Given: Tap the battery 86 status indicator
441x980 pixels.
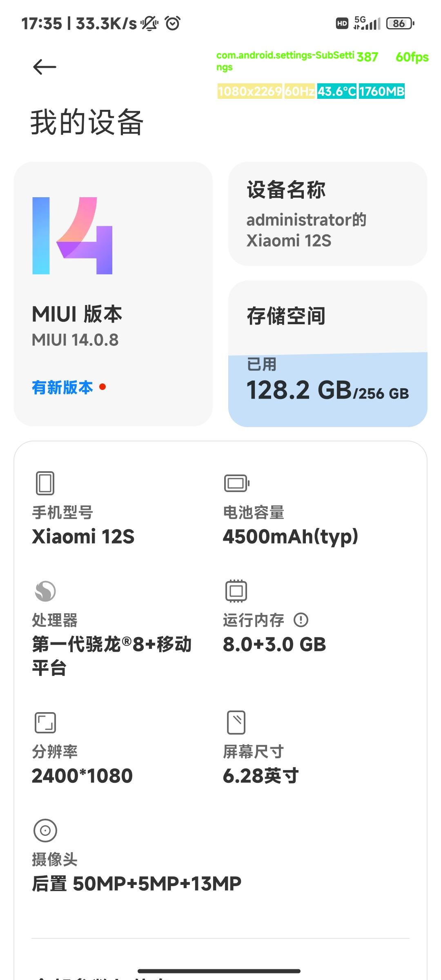Looking at the screenshot, I should pyautogui.click(x=400, y=23).
